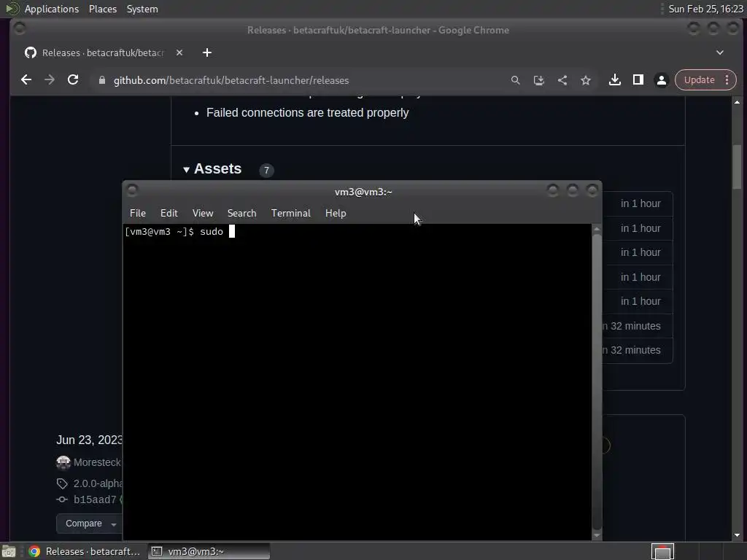Image resolution: width=747 pixels, height=560 pixels.
Task: Open terminal View menu
Action: [x=203, y=214]
